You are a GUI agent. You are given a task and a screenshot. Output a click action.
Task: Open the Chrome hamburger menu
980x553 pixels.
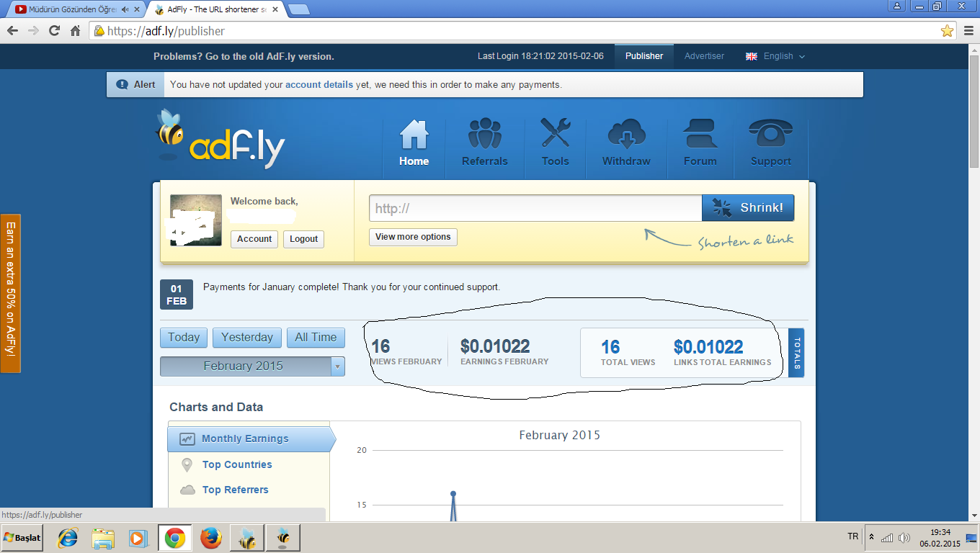[968, 31]
